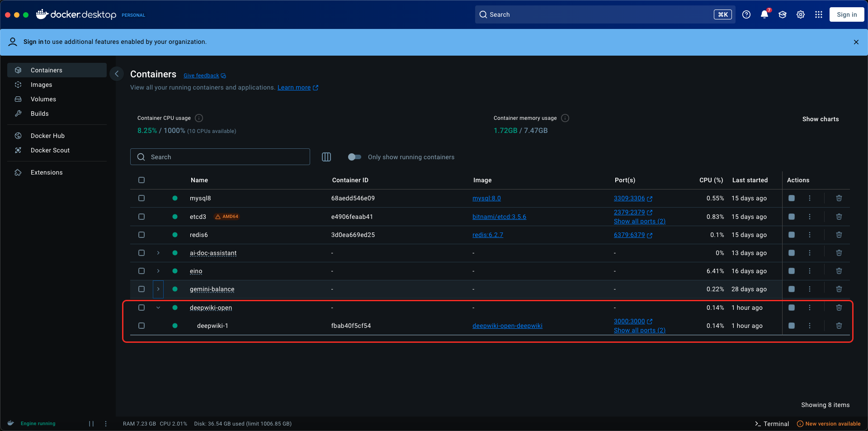The width and height of the screenshot is (868, 431).
Task: Check the gemini-balance row checkbox
Action: coord(142,289)
